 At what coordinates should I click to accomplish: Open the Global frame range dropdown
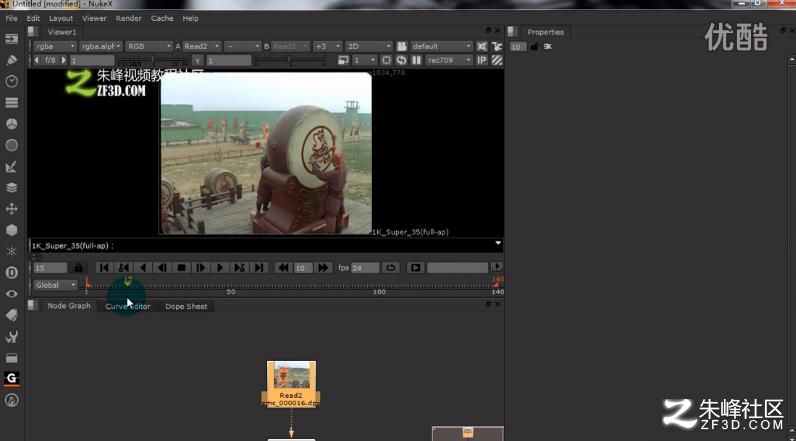pyautogui.click(x=55, y=285)
